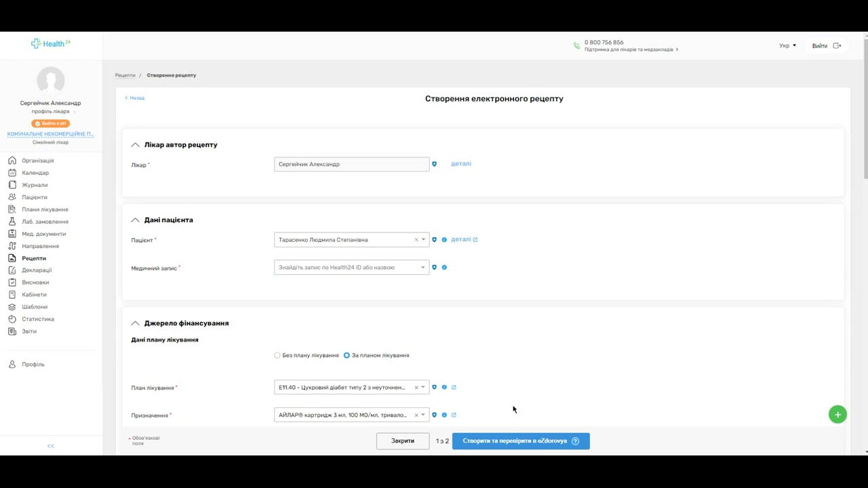
Task: Click the Направлення sidebar icon
Action: (12, 246)
